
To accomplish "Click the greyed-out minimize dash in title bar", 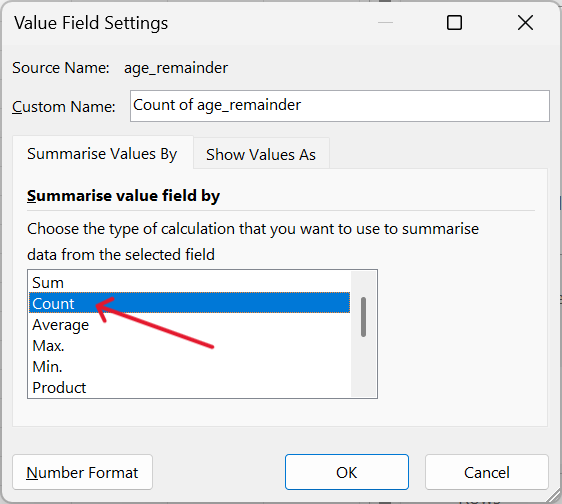I will coord(385,23).
